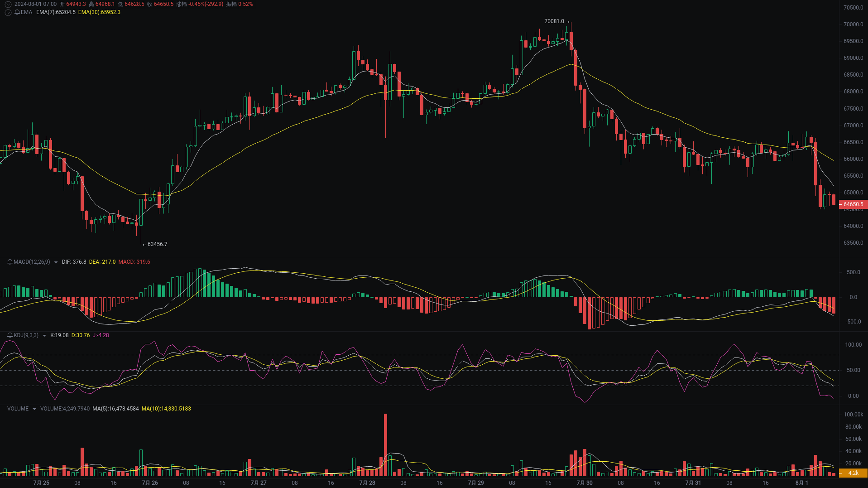The width and height of the screenshot is (868, 488).
Task: Click the low price 64628.5
Action: pos(134,4)
